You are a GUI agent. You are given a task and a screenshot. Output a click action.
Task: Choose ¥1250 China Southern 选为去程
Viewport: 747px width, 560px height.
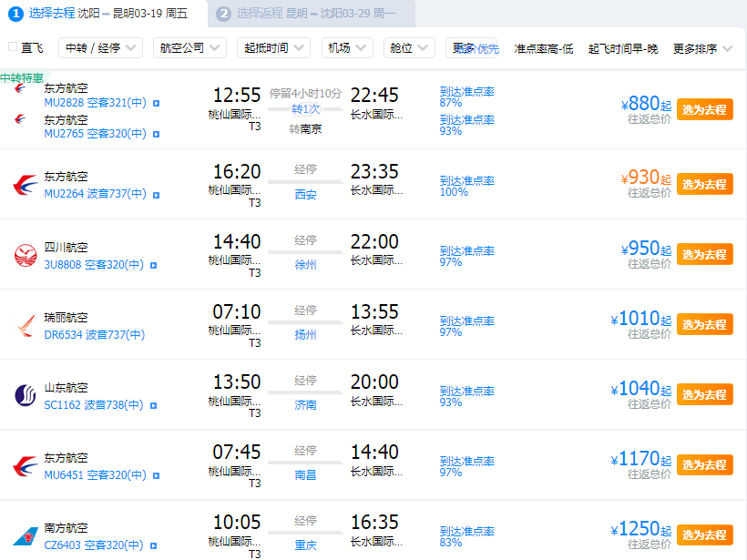coord(704,535)
